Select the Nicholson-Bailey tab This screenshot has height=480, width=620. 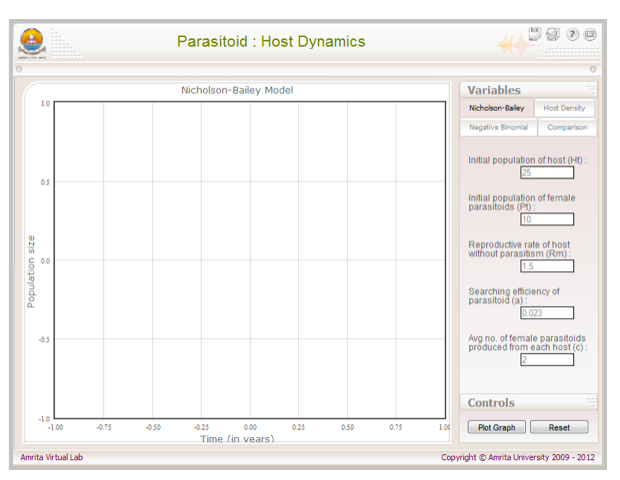[x=497, y=108]
